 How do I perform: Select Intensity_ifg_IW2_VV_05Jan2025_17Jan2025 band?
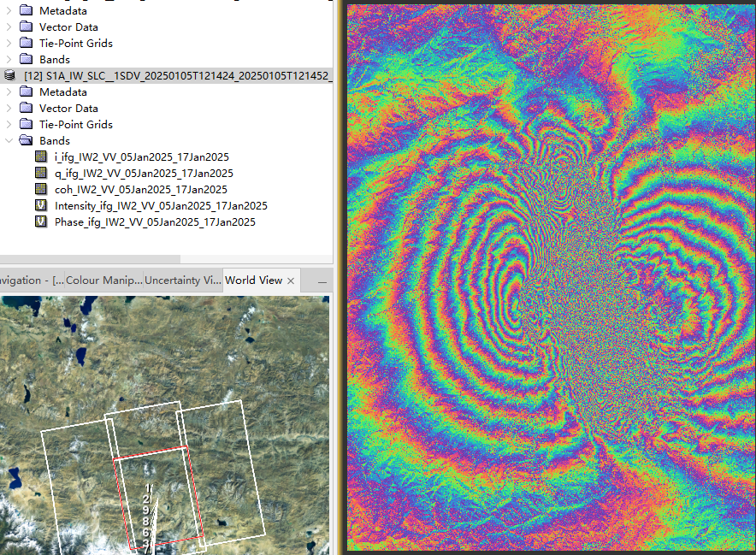[161, 206]
